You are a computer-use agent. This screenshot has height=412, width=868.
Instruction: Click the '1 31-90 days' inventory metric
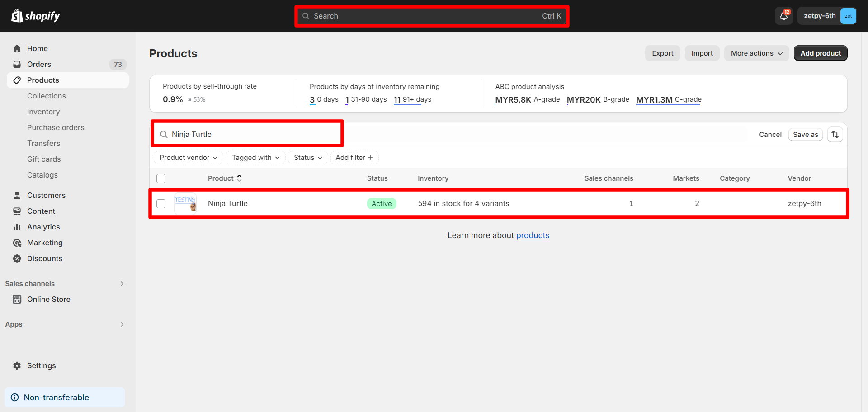[366, 99]
